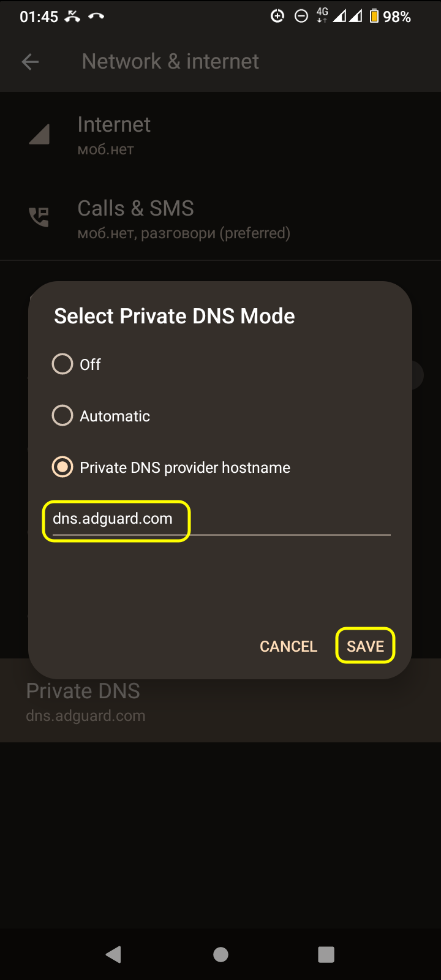Tap the Network & internet title
This screenshot has width=441, height=980.
point(170,62)
